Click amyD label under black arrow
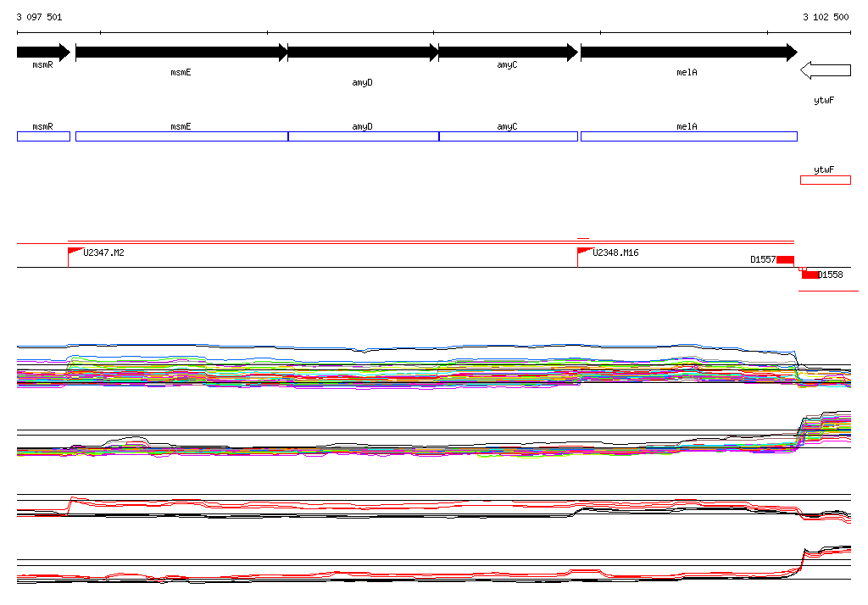Image resolution: width=868 pixels, height=605 pixels. (x=363, y=82)
